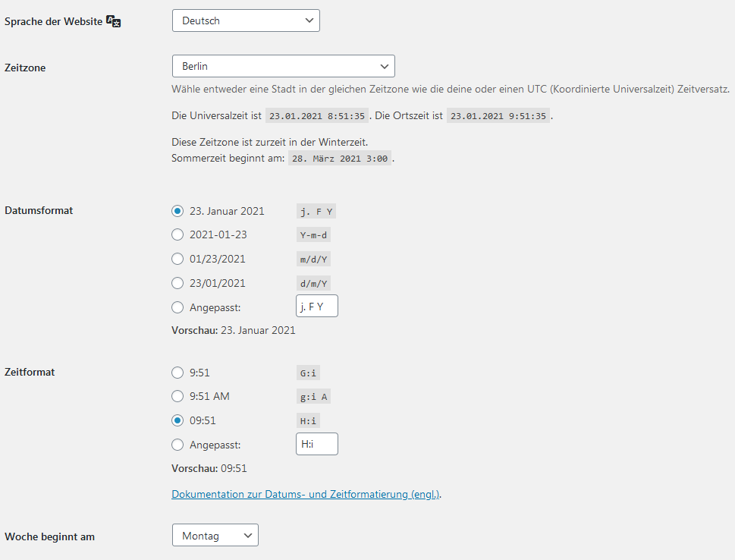The height and width of the screenshot is (560, 735).
Task: Select the 23. Januar 2021 date format
Action: (x=177, y=211)
